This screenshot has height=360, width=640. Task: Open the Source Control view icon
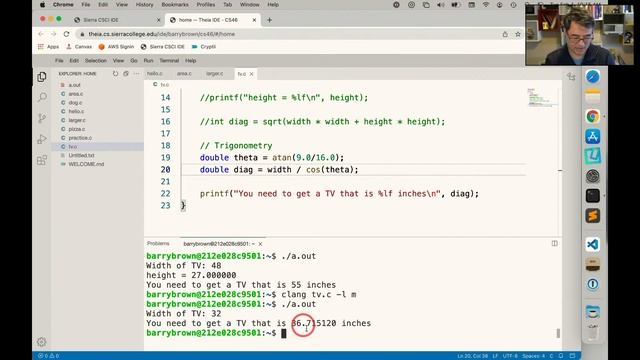pyautogui.click(x=42, y=118)
